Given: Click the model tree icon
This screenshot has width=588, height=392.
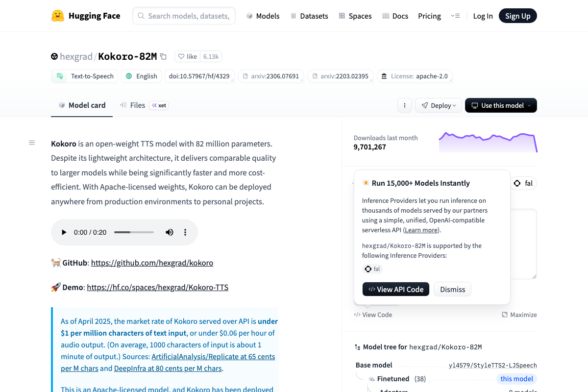Looking at the screenshot, I should pos(357,347).
